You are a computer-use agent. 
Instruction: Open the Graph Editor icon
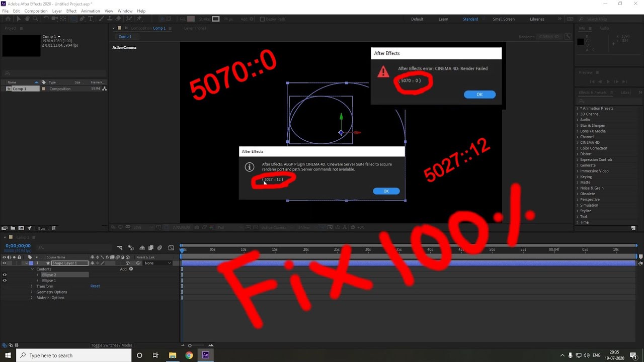tap(171, 247)
